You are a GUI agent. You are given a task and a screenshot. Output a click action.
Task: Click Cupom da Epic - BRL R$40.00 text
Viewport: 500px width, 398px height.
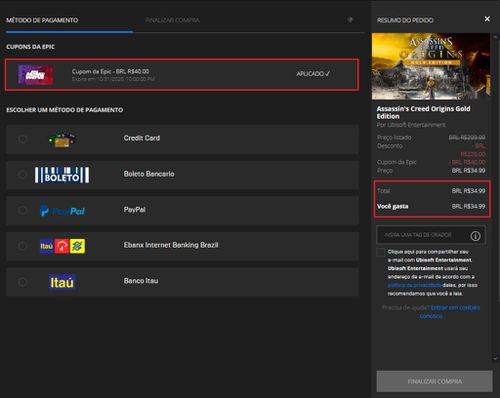110,71
